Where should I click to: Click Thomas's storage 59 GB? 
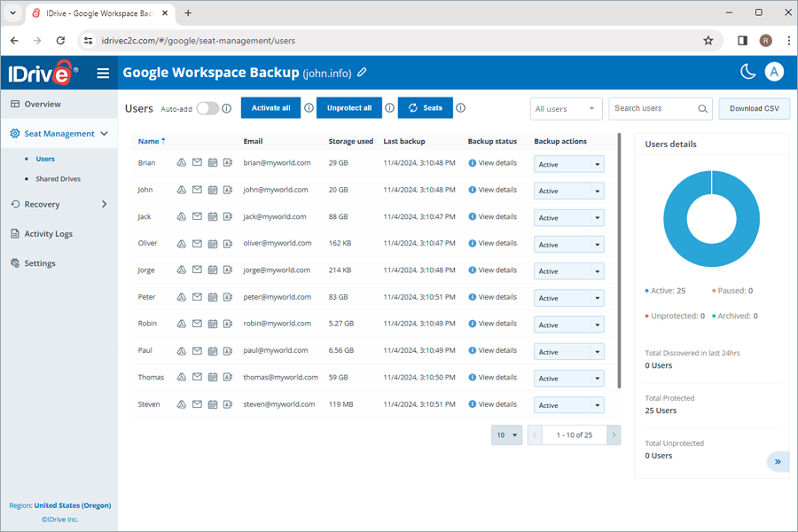coord(339,377)
